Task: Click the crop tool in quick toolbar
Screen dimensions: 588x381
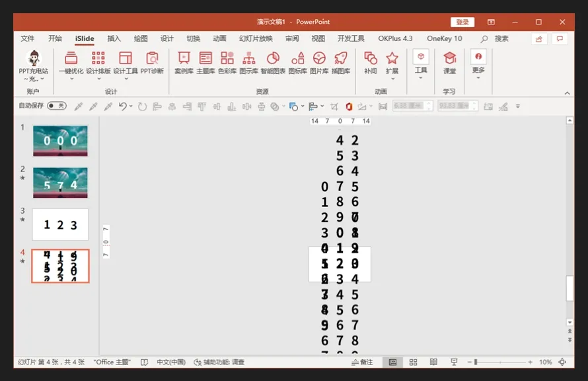Action: 334,106
